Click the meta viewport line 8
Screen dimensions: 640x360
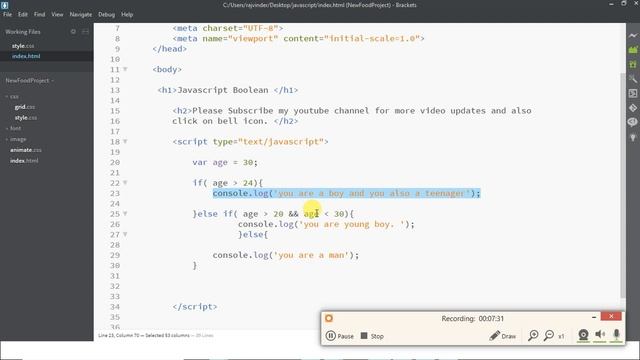pos(298,39)
